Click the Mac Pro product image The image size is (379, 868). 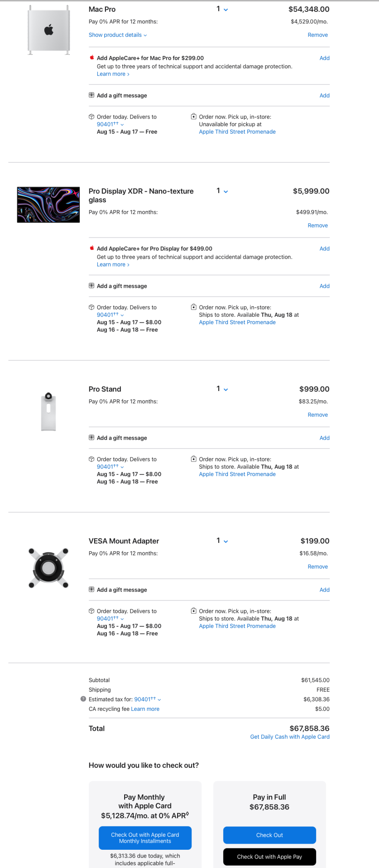pyautogui.click(x=49, y=30)
